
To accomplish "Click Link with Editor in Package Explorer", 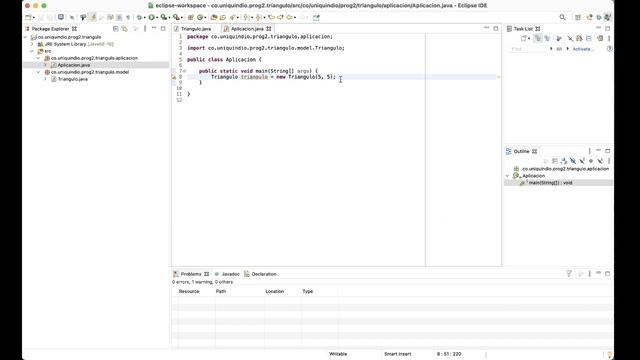I will [x=124, y=29].
